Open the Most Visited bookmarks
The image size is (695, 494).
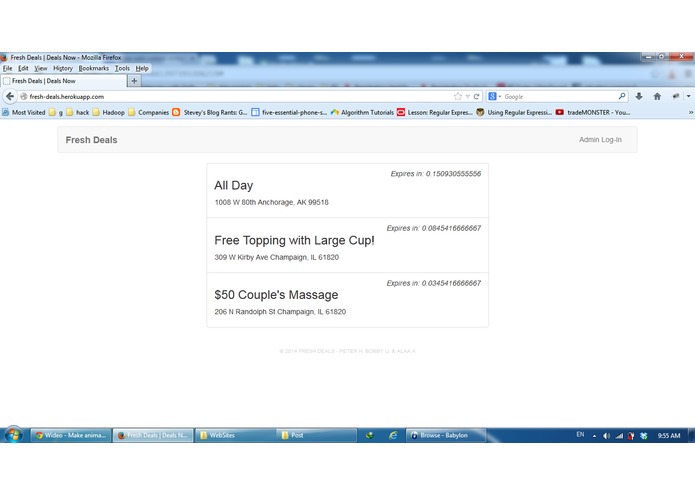click(x=24, y=113)
